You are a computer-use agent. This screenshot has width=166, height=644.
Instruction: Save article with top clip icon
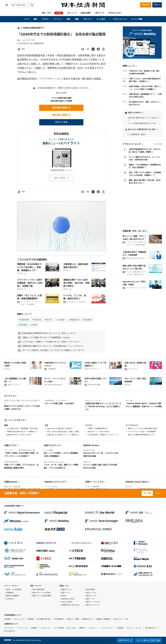coord(19,49)
